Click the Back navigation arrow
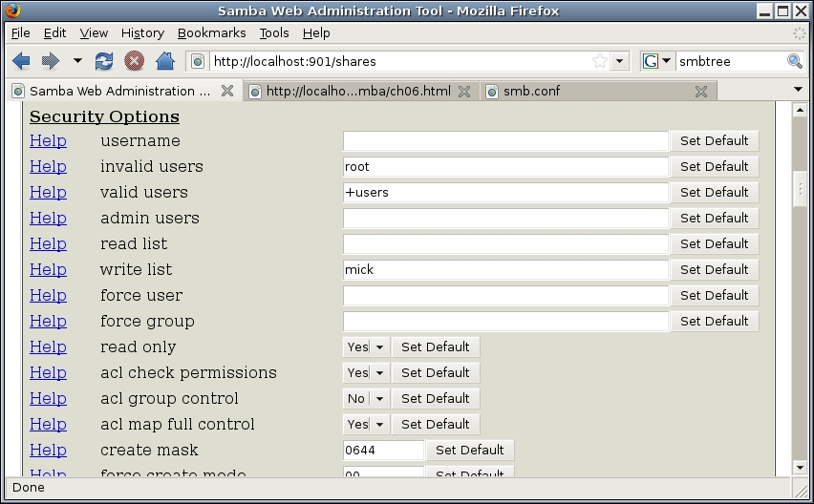 click(x=21, y=61)
